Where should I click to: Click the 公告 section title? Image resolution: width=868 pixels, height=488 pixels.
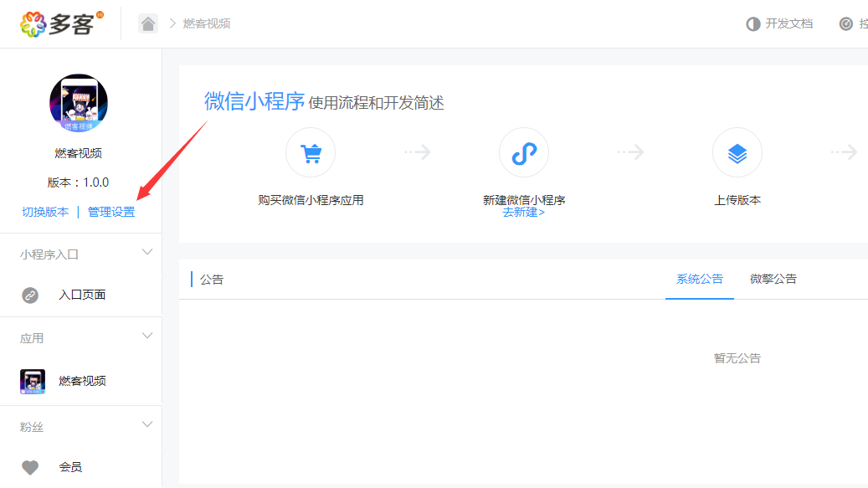(212, 280)
